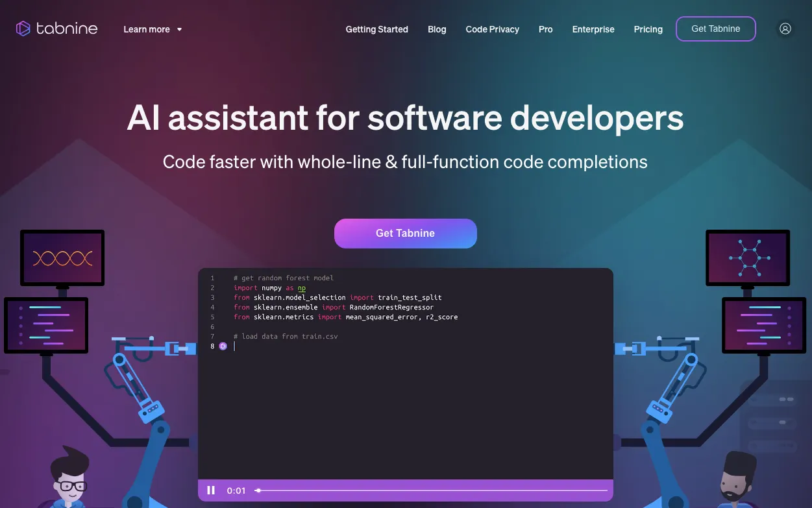The height and width of the screenshot is (508, 812).
Task: Open the user account profile icon
Action: (x=785, y=29)
